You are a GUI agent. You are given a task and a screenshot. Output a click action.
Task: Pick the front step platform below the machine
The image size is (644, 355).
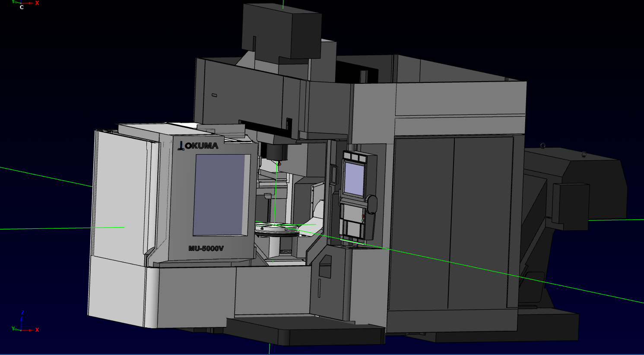pos(305,330)
